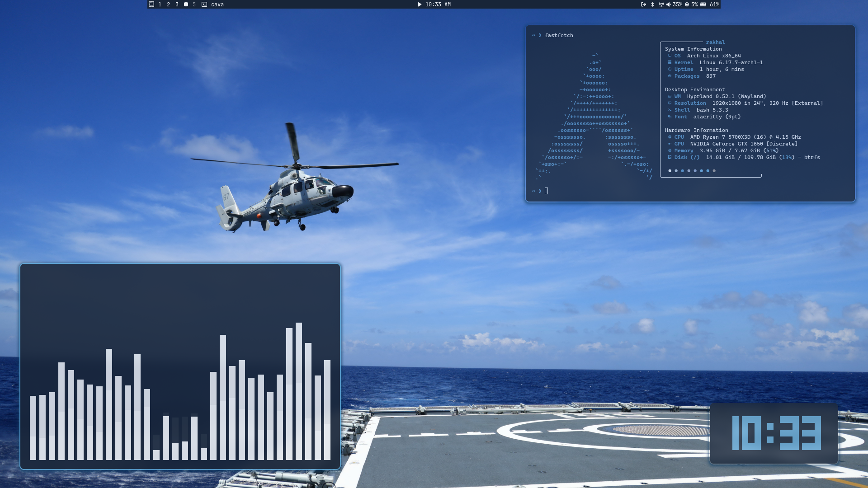Open the Bluetooth status icon

[x=652, y=5]
